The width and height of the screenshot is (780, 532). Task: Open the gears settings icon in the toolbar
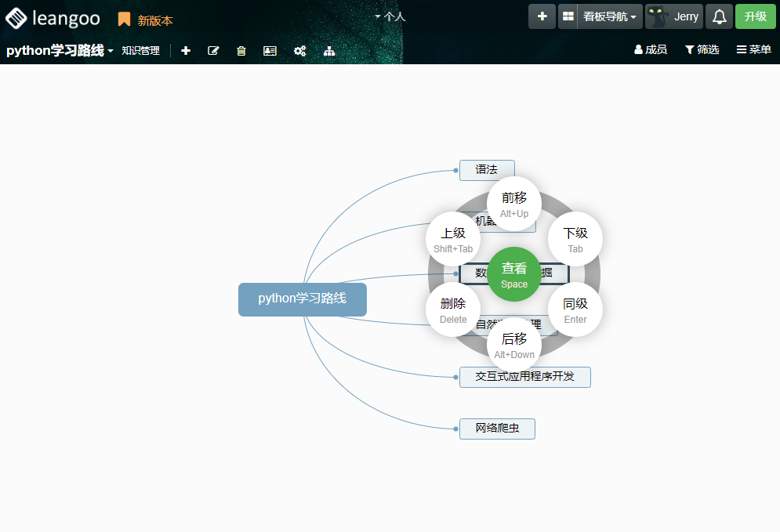[x=299, y=51]
